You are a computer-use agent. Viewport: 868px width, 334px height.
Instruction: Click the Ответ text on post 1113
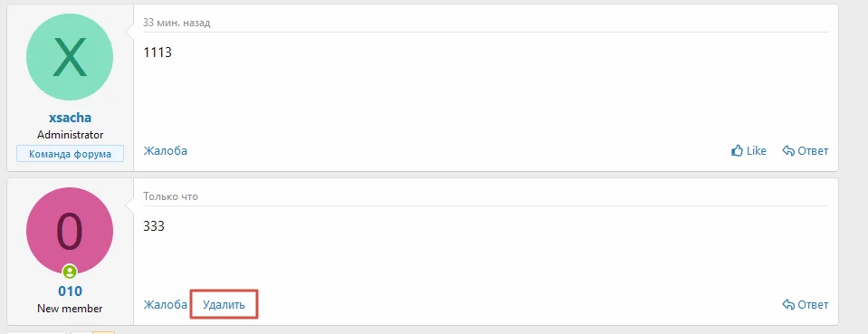[x=813, y=150]
